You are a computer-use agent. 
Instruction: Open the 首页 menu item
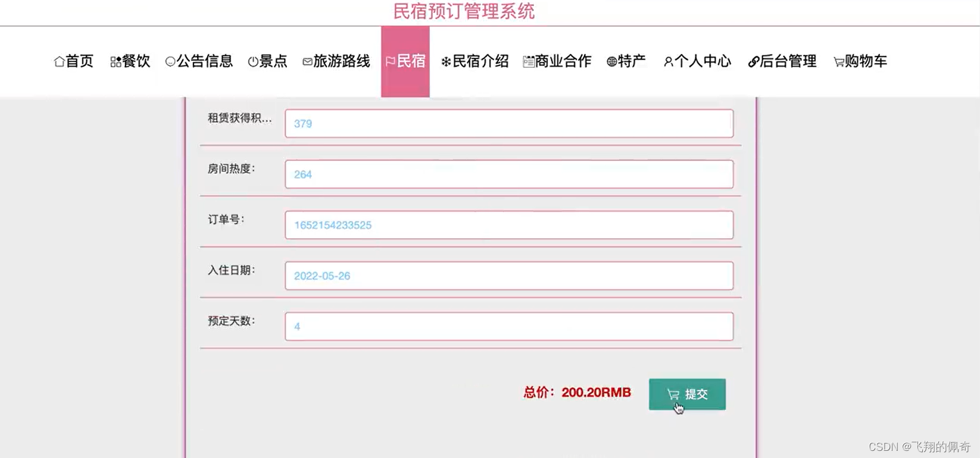(74, 61)
